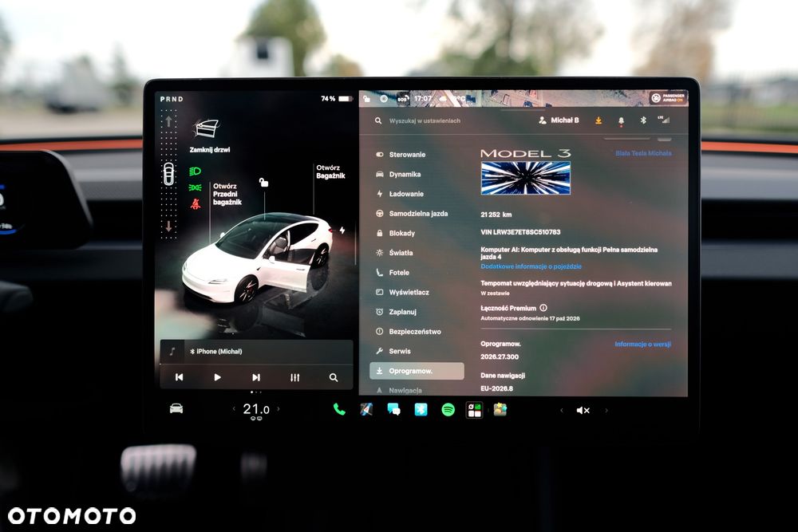
Task: Tap the dashcam icon in status bar
Action: [x=384, y=99]
